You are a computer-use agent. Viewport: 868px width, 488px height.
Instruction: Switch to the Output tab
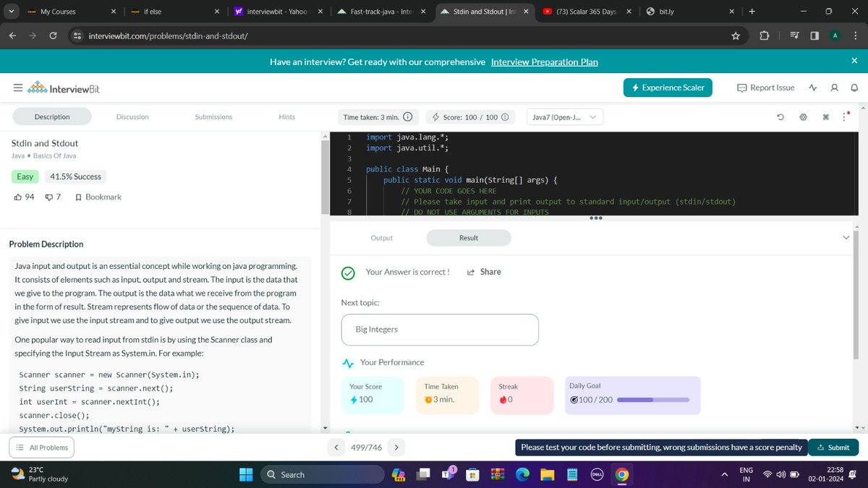[382, 238]
